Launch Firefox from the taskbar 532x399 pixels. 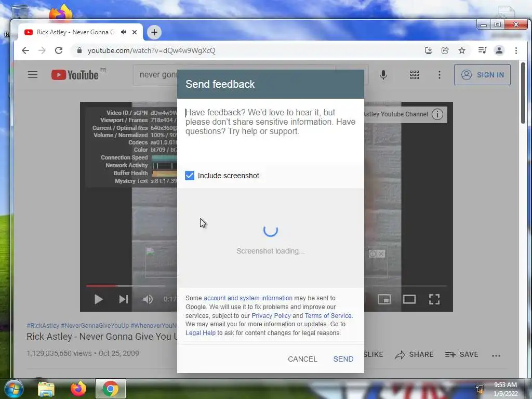tap(78, 389)
